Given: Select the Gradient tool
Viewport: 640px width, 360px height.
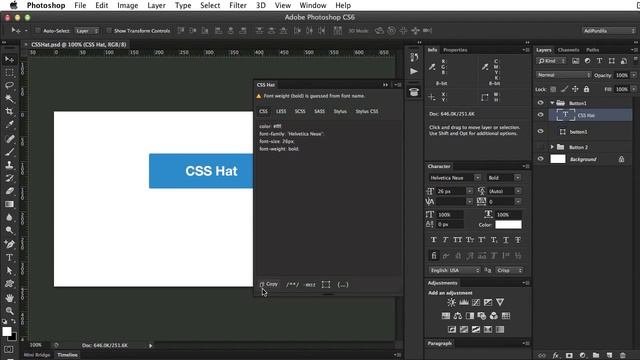Looking at the screenshot, I should (x=9, y=204).
